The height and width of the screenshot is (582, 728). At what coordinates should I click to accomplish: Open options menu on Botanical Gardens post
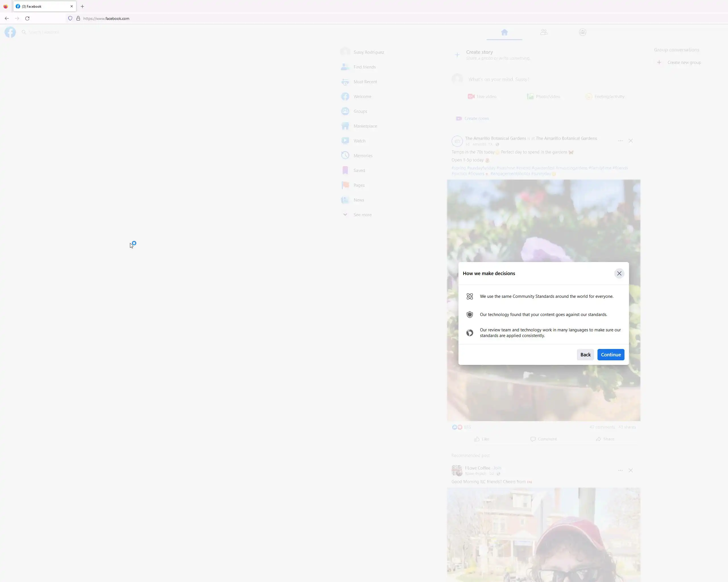[620, 141]
